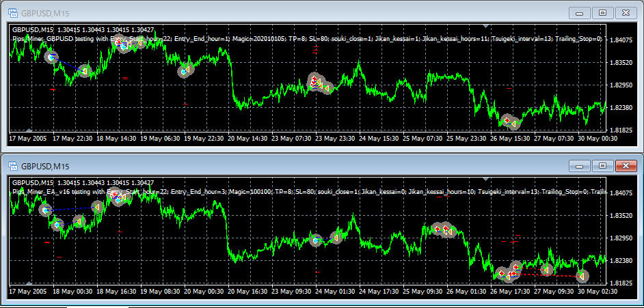
Task: Select the trade entry marker left of 24 May 01:30 in the lower chart
Action: 316,240
